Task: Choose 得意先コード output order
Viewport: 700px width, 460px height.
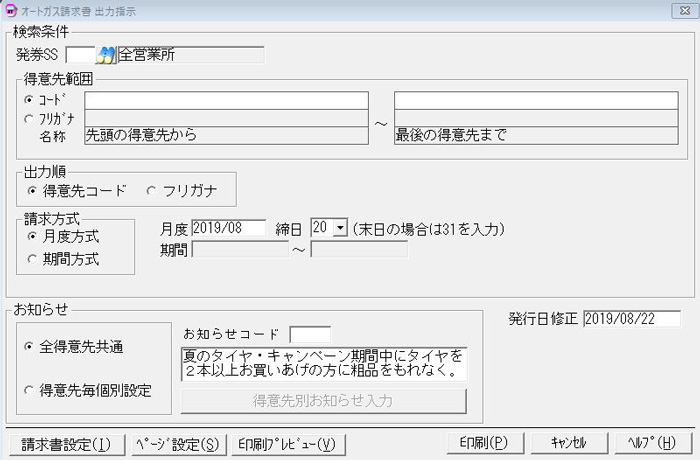Action: coord(33,189)
